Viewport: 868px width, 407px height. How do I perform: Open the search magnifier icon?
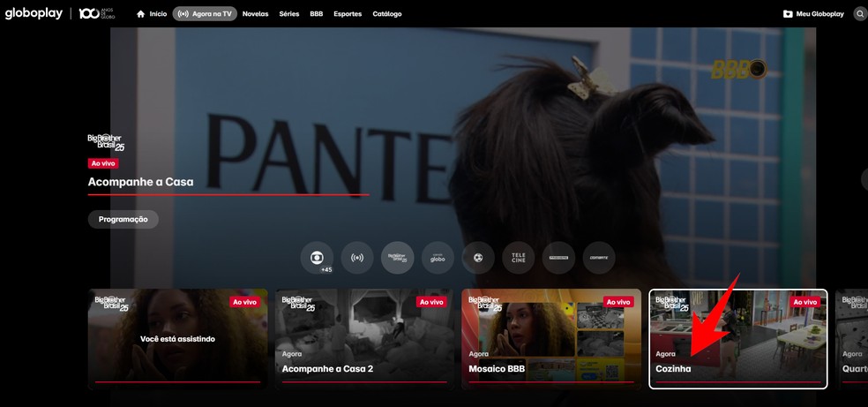860,14
